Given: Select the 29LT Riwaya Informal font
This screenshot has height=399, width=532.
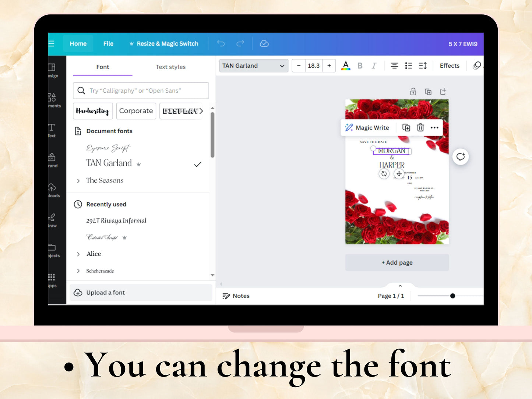Looking at the screenshot, I should pos(116,220).
